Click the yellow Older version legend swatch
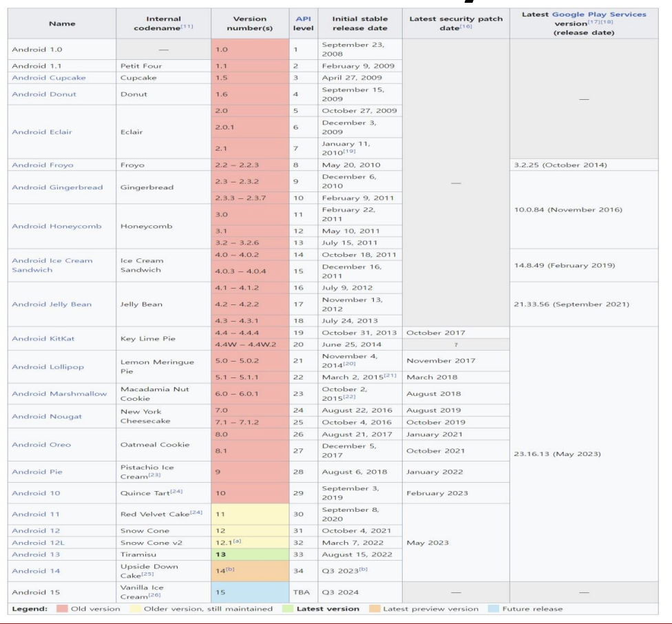This screenshot has height=624, width=672. [136, 609]
